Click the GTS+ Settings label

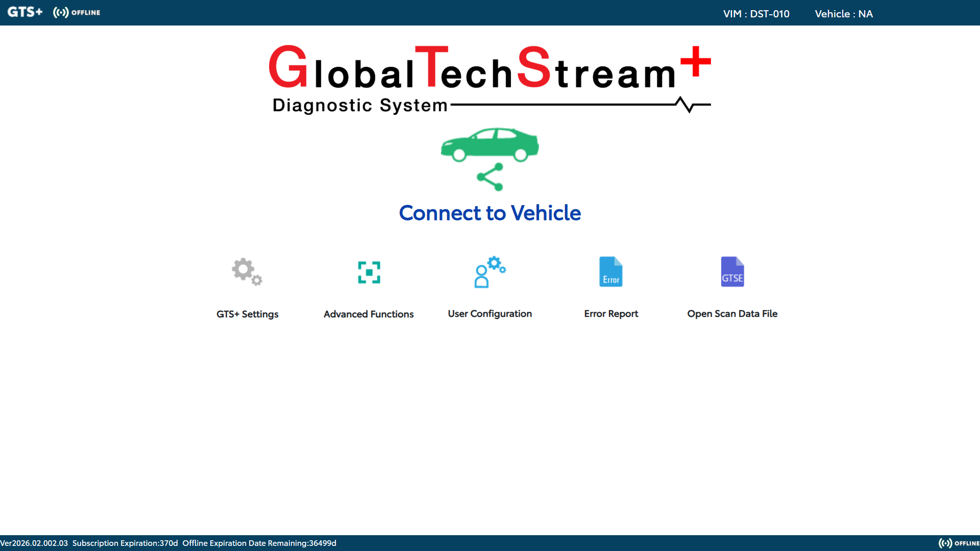click(x=248, y=314)
